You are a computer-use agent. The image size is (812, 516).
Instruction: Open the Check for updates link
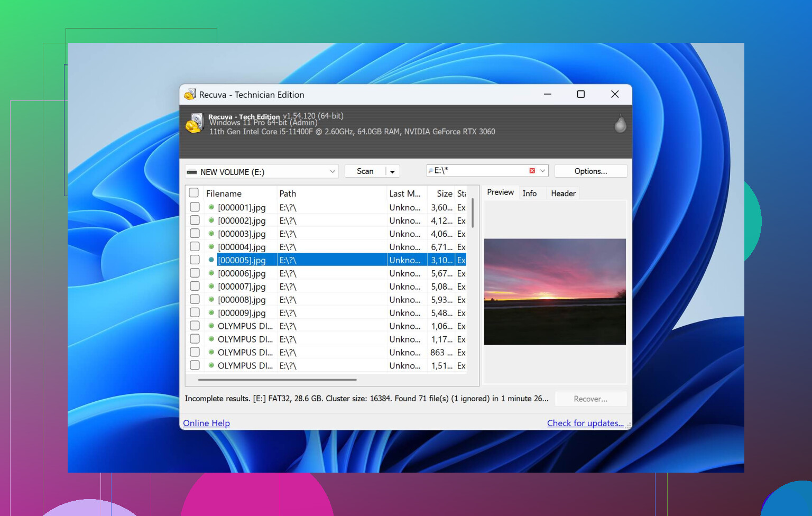(585, 423)
